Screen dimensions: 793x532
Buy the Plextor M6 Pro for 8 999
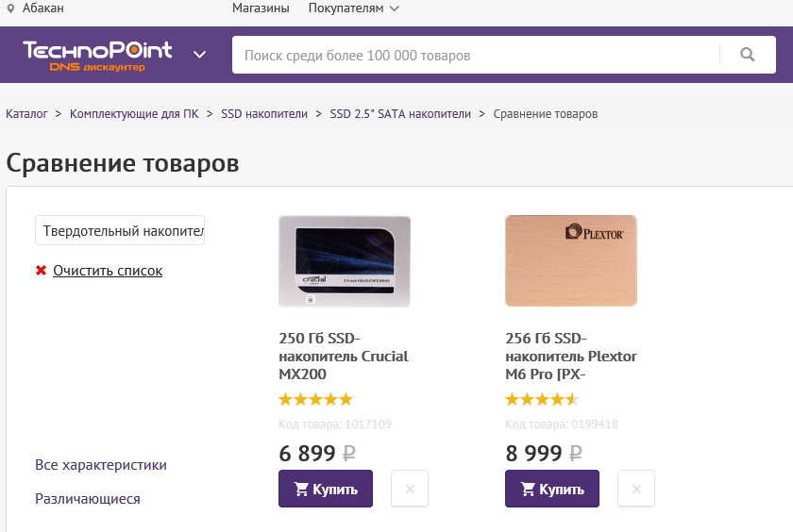click(x=552, y=489)
